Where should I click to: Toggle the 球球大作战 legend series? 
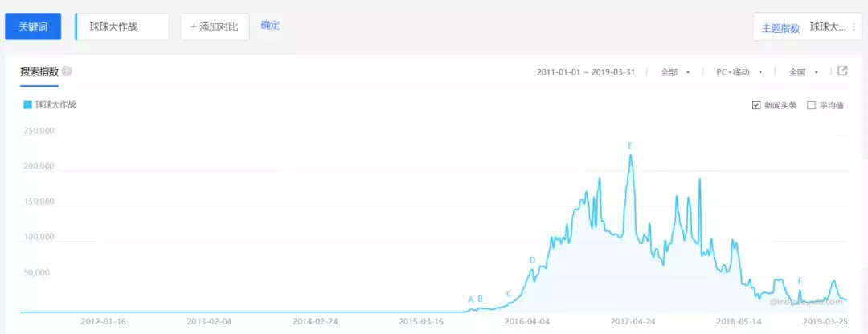(50, 104)
